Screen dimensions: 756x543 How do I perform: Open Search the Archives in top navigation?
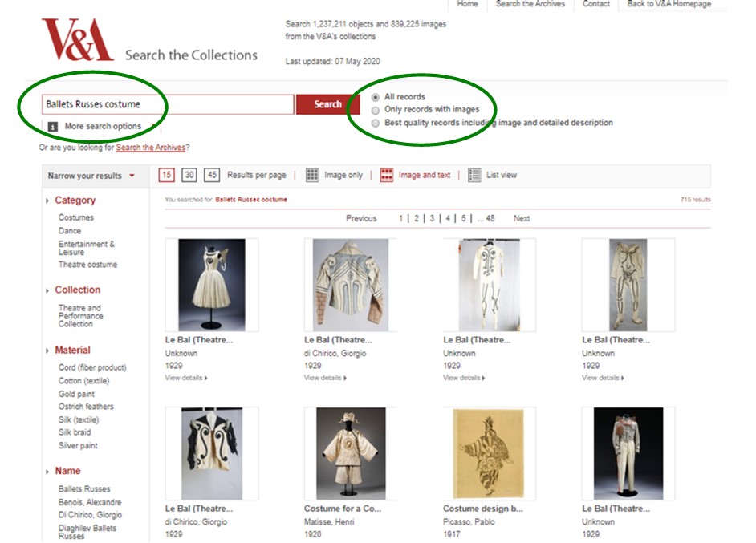point(530,4)
